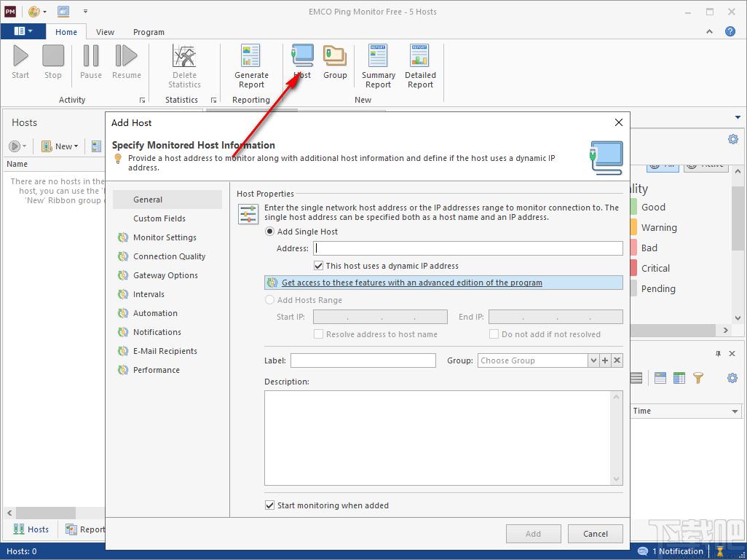This screenshot has width=747, height=560.
Task: Switch to the Home ribbon tab
Action: point(66,32)
